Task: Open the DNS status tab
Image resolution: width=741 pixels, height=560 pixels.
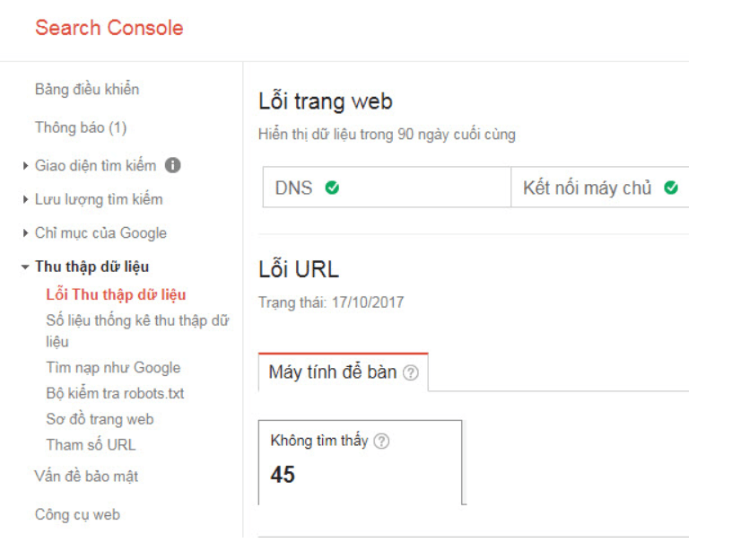Action: (386, 188)
